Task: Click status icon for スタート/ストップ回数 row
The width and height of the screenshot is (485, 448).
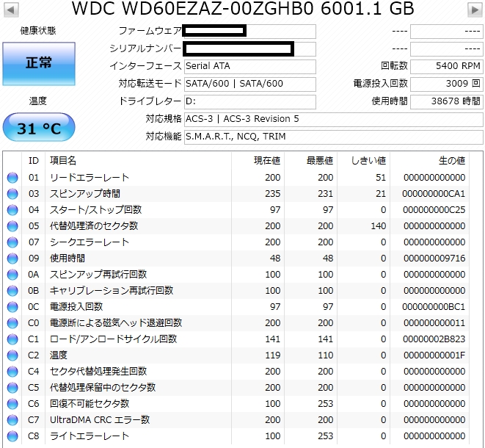Action: (x=12, y=210)
